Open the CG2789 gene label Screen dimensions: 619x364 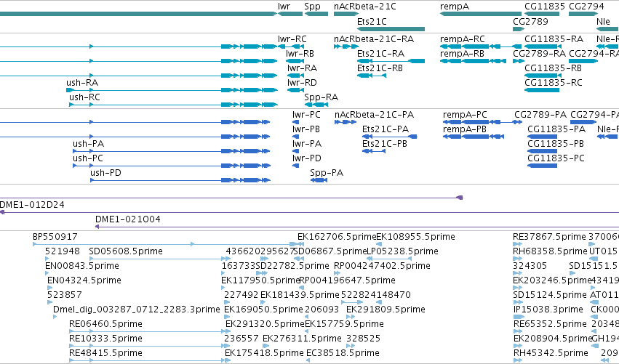tap(530, 21)
